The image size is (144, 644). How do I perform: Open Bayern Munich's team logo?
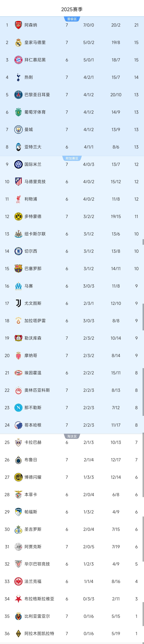click(18, 60)
